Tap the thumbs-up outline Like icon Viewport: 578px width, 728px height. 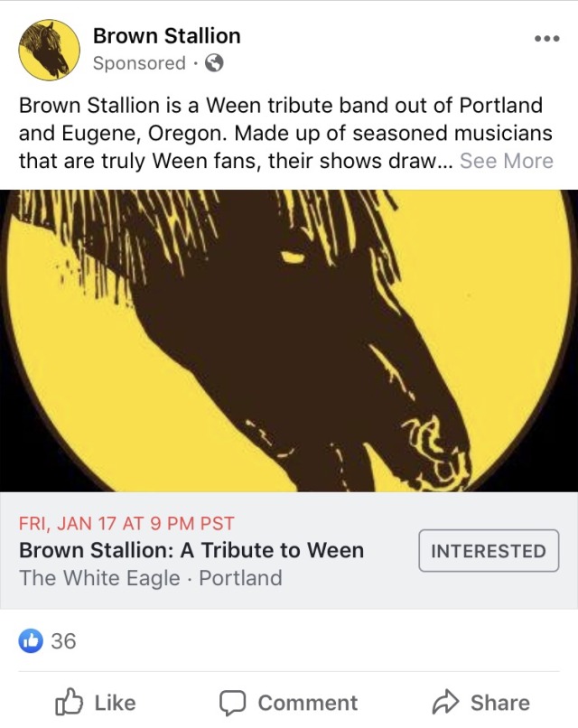[70, 702]
